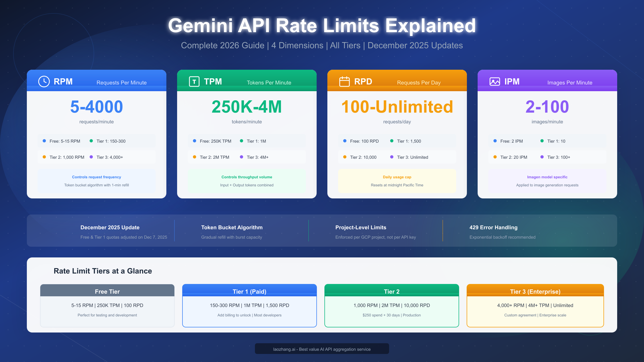This screenshot has width=644, height=362.
Task: Click the 250K-4M tokens value
Action: (x=247, y=107)
